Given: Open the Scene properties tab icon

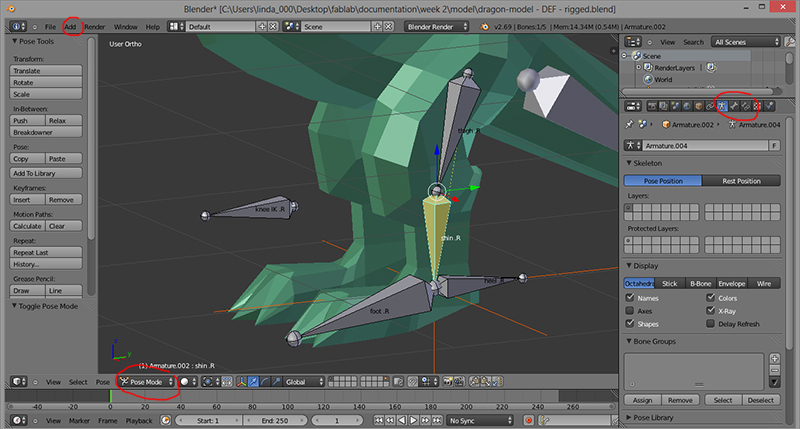Looking at the screenshot, I should click(675, 106).
